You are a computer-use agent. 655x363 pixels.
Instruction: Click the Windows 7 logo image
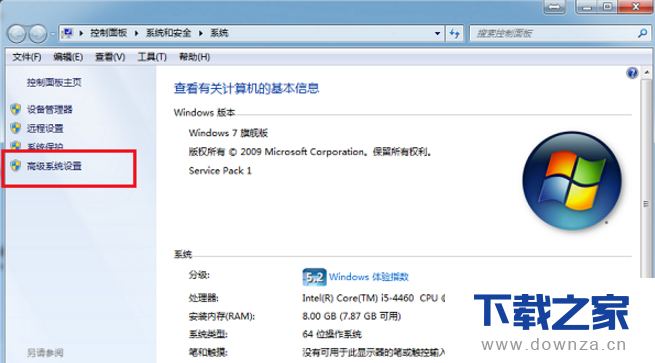(572, 181)
